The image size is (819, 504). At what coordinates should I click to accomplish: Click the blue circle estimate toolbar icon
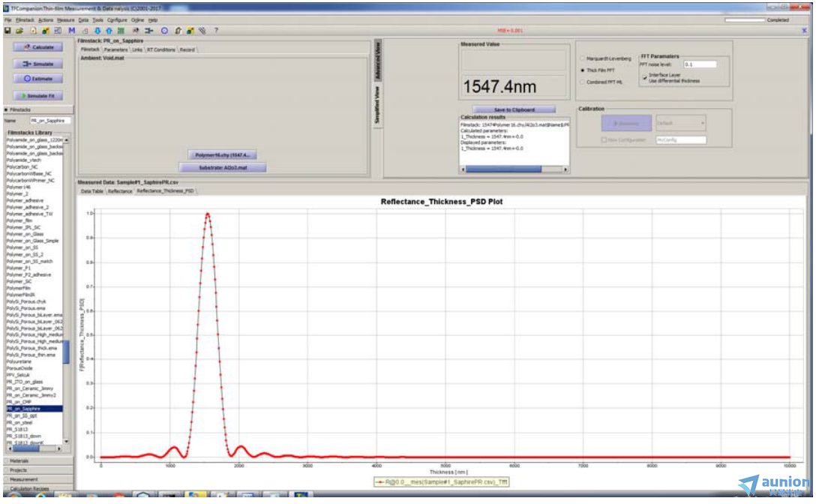164,31
